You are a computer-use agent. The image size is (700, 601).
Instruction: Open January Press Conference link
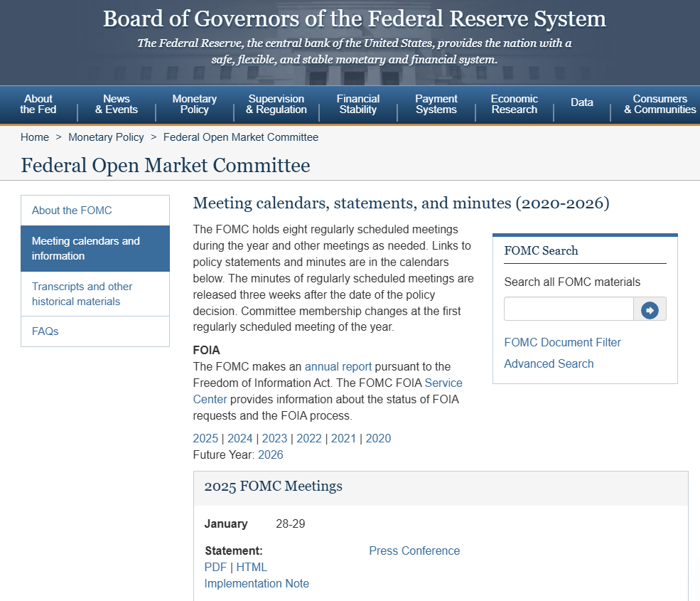pos(414,551)
